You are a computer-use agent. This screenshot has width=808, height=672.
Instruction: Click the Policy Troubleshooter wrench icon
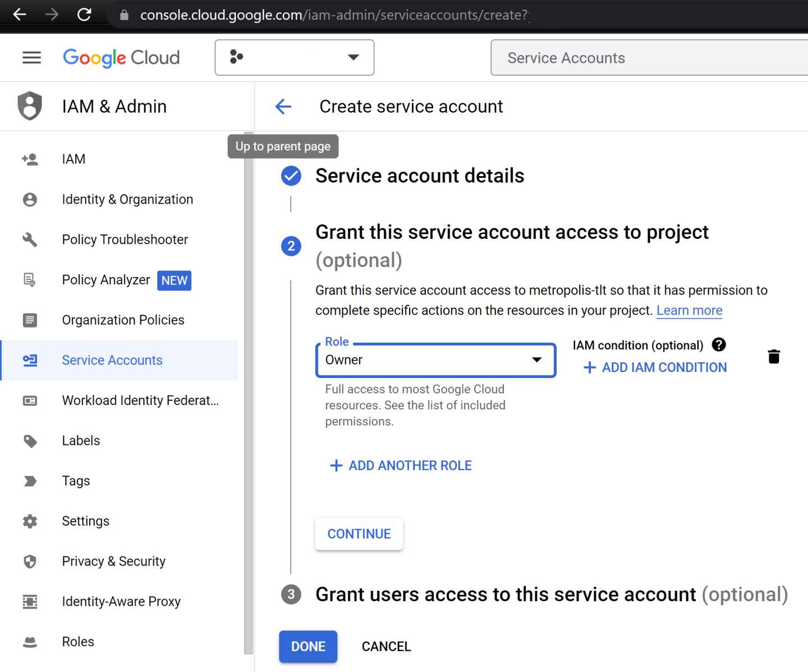tap(30, 240)
